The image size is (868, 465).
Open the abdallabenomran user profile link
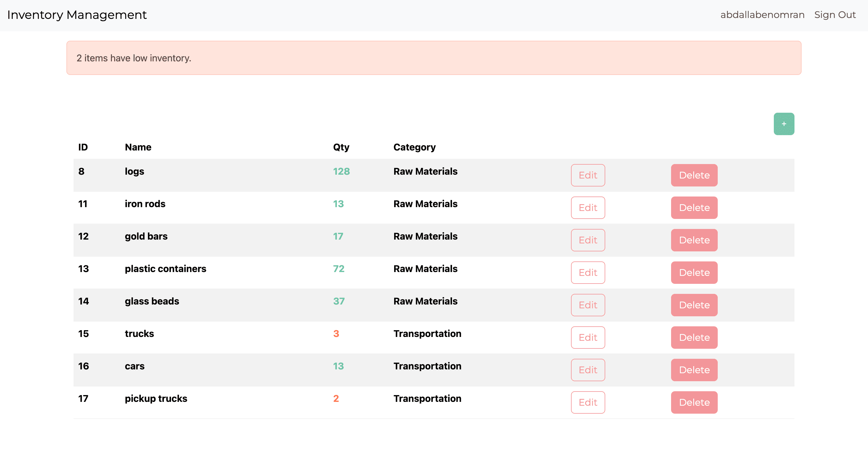click(x=762, y=15)
